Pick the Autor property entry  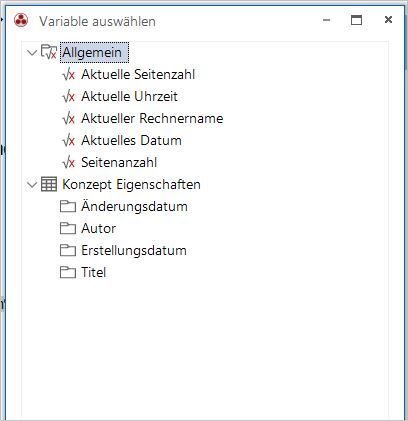(98, 228)
